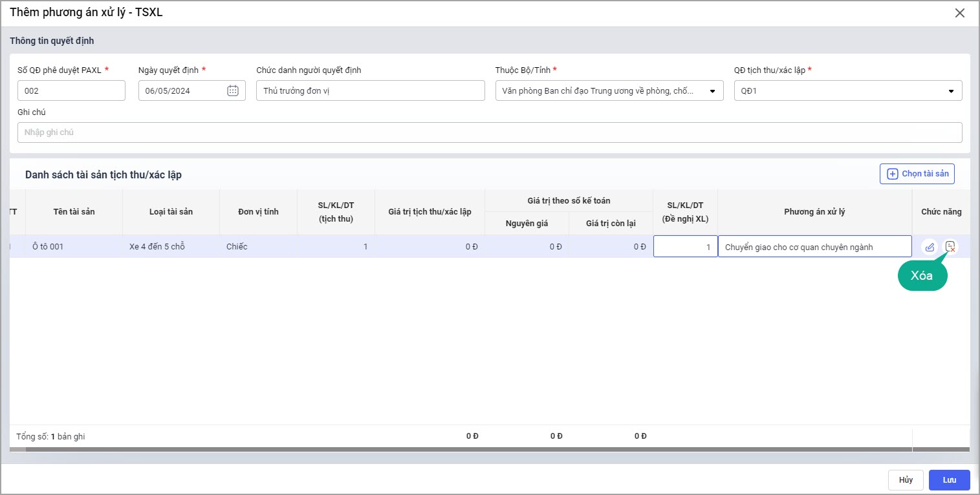Click the Chức danh người quyết định field
Image resolution: width=980 pixels, height=495 pixels.
coord(370,91)
